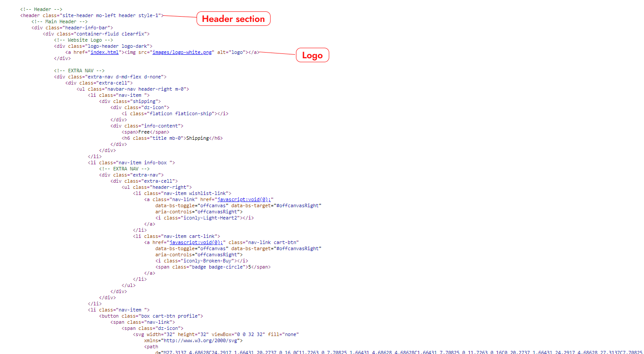Screen dimensions: 644x354
Task: Click the button tag with cart-btn profile class
Action: [x=151, y=316]
